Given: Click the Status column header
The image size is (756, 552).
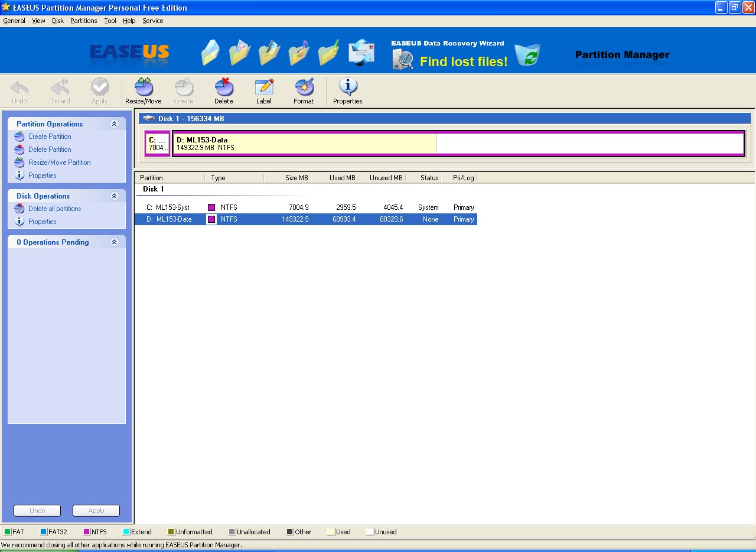Looking at the screenshot, I should click(x=423, y=178).
